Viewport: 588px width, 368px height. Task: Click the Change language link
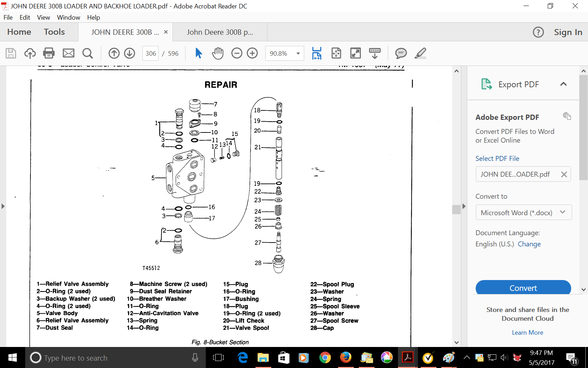[529, 244]
